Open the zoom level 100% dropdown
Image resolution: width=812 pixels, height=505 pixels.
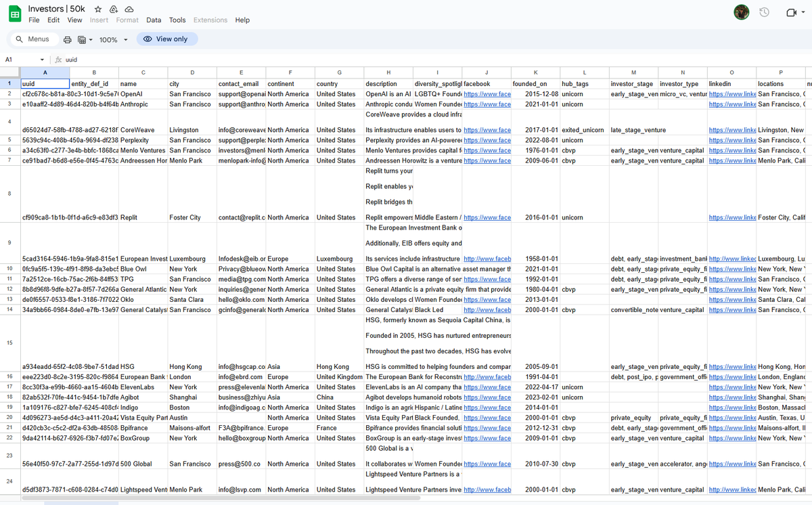pos(107,39)
